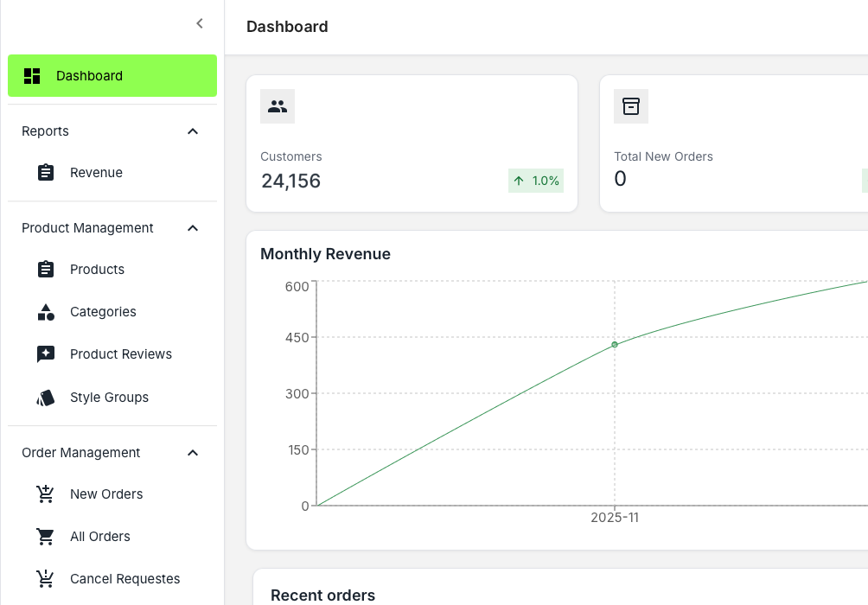Click the Dashboard grid icon in the sidebar

click(x=32, y=76)
